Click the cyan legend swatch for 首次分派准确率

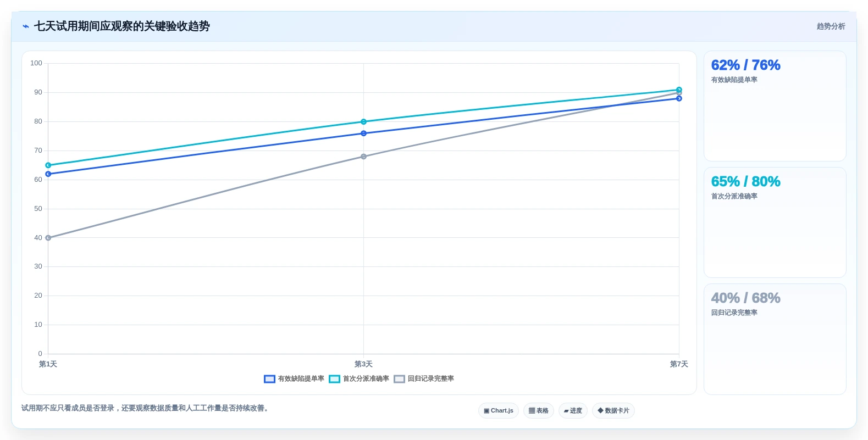(334, 379)
